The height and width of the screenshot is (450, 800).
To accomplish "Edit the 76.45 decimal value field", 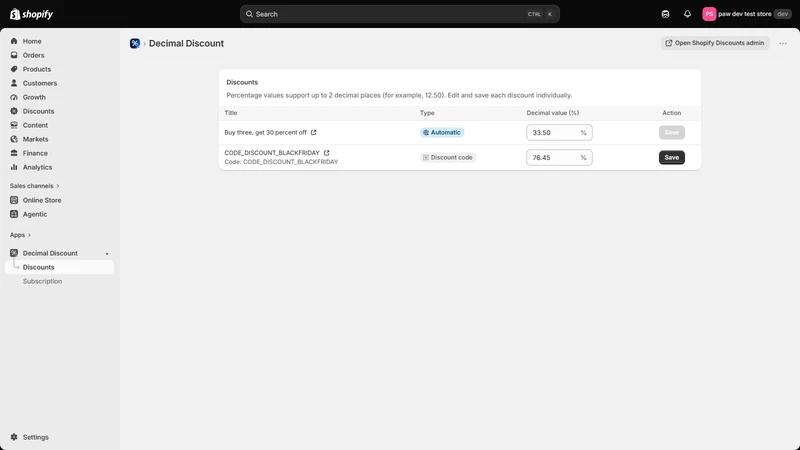I will tap(559, 157).
